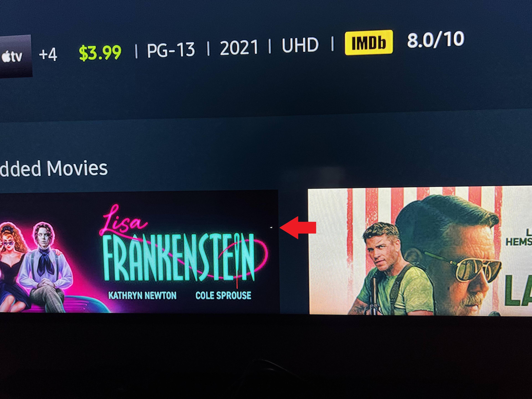Click the red arrow annotation
Image resolution: width=532 pixels, height=399 pixels.
[298, 227]
